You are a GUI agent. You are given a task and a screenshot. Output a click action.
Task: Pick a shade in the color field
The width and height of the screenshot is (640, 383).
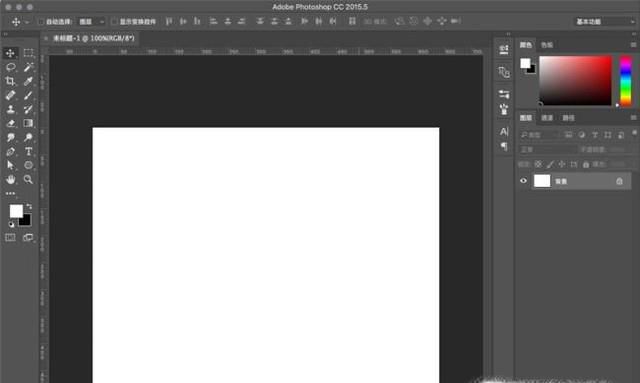576,81
